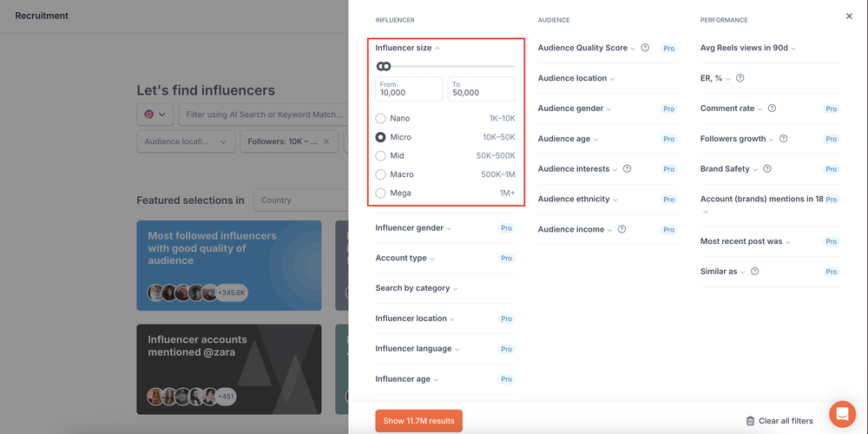The width and height of the screenshot is (868, 434).
Task: Open the Instagram platform selector
Action: [x=155, y=115]
